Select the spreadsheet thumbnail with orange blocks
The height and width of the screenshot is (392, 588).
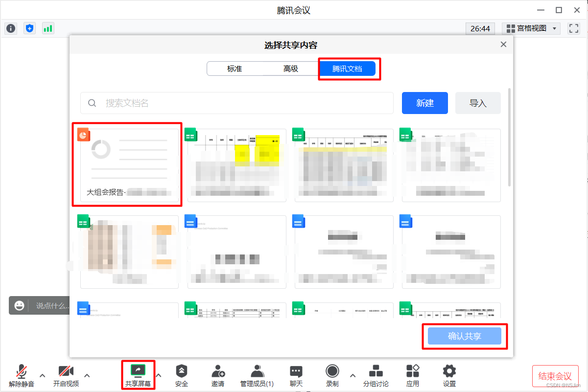click(129, 252)
